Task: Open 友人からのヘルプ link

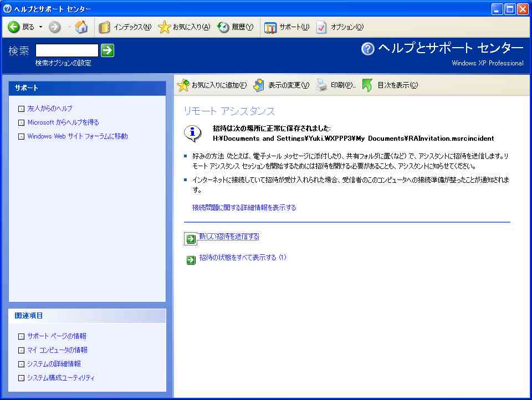Action: pos(50,109)
